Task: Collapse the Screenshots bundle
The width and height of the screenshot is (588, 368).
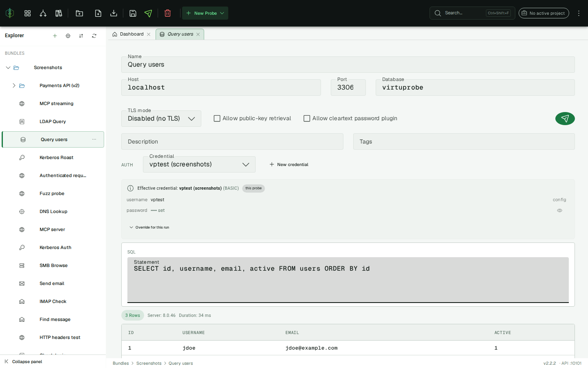Action: [x=8, y=67]
